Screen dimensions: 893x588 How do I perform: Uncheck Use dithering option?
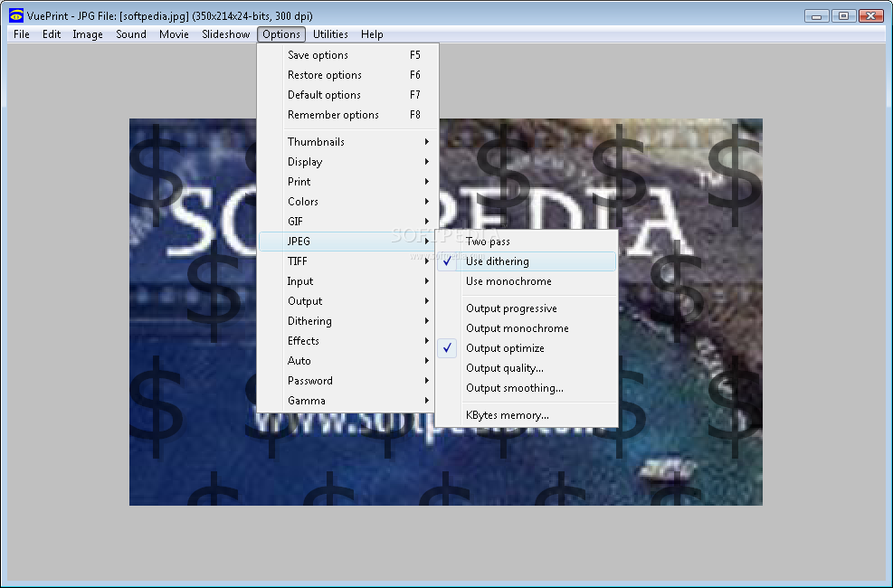tap(527, 261)
